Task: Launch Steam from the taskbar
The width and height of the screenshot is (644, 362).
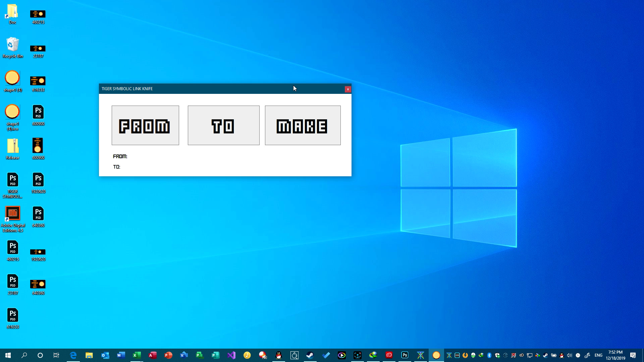Action: pyautogui.click(x=310, y=355)
